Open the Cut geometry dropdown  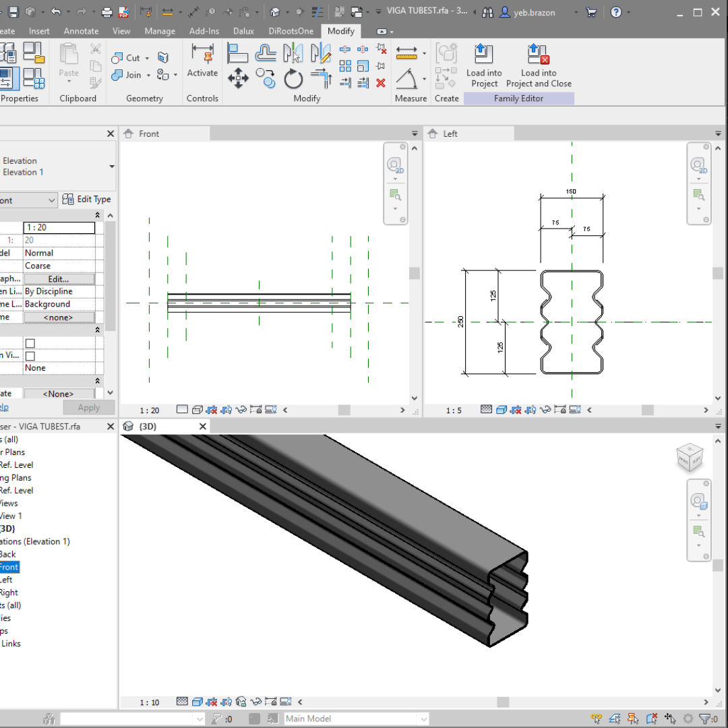pos(148,58)
